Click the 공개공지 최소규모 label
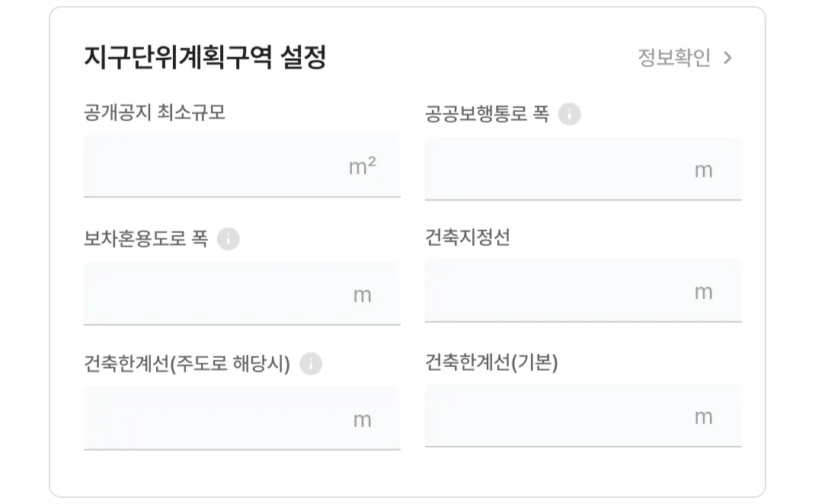815x504 pixels. coord(155,112)
